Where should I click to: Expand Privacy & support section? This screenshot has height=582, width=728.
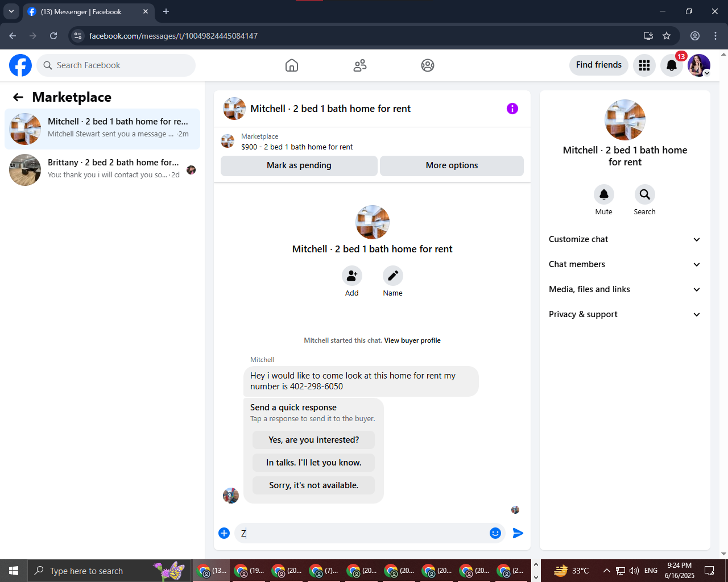(624, 314)
